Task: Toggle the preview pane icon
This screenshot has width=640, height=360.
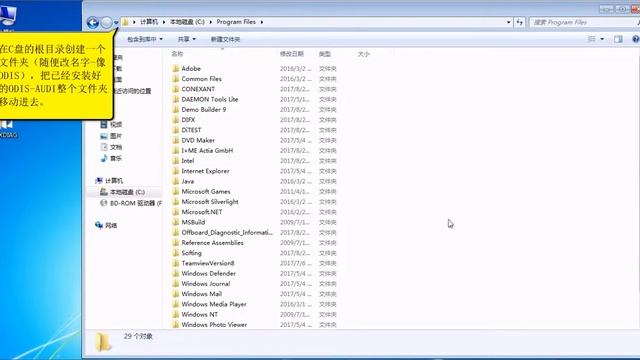Action: click(618, 39)
